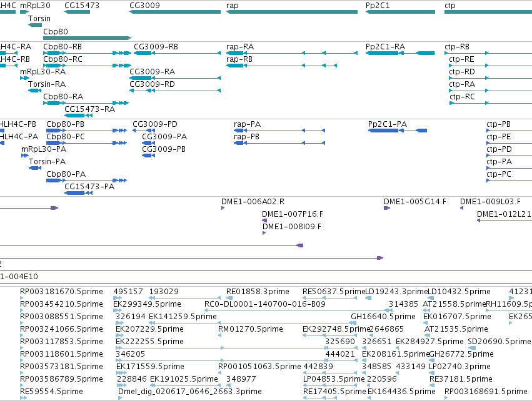This screenshot has width=532, height=401.
Task: Select protein ctp-PB
Action: pyautogui.click(x=499, y=124)
